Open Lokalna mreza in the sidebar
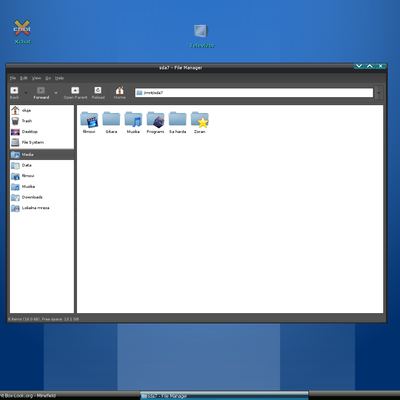400x400 pixels. [x=42, y=208]
